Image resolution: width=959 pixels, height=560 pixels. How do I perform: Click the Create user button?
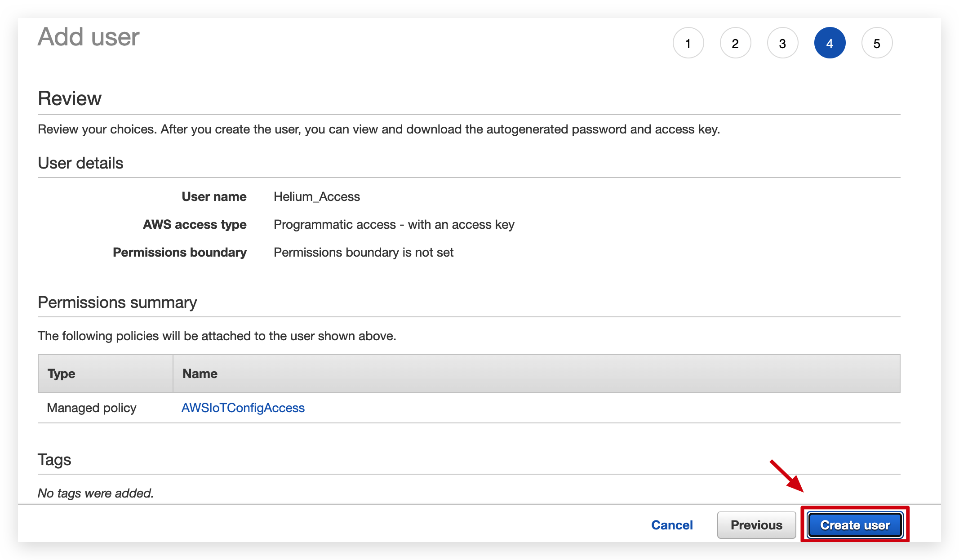tap(855, 525)
